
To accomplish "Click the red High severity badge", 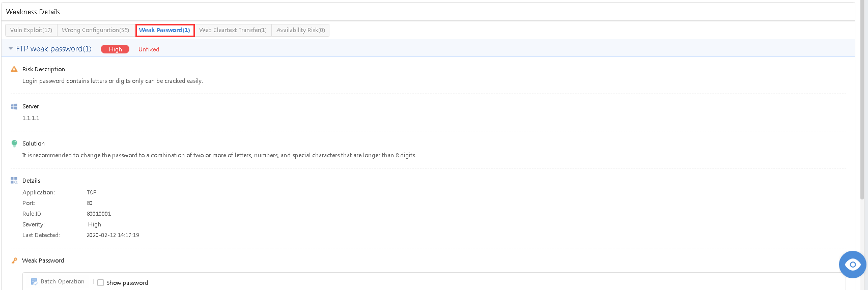I will tap(115, 49).
